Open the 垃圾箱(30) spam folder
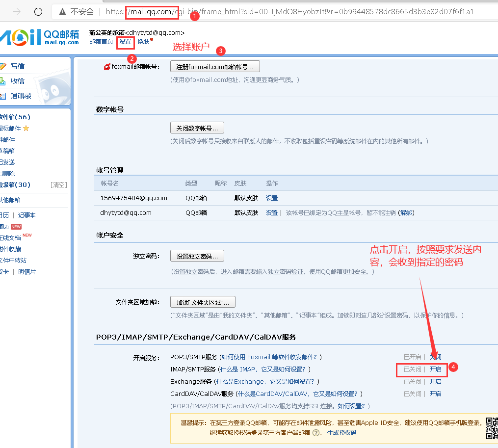 tap(15, 184)
